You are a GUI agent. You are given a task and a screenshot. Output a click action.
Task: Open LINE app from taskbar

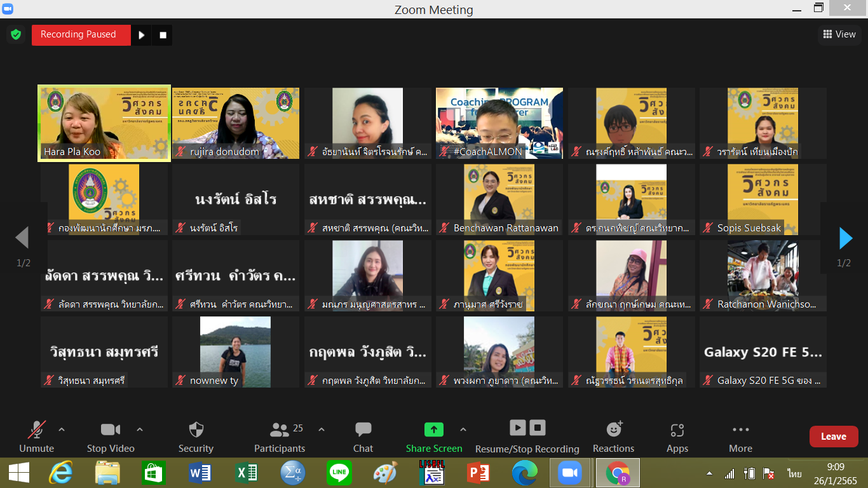tap(339, 473)
